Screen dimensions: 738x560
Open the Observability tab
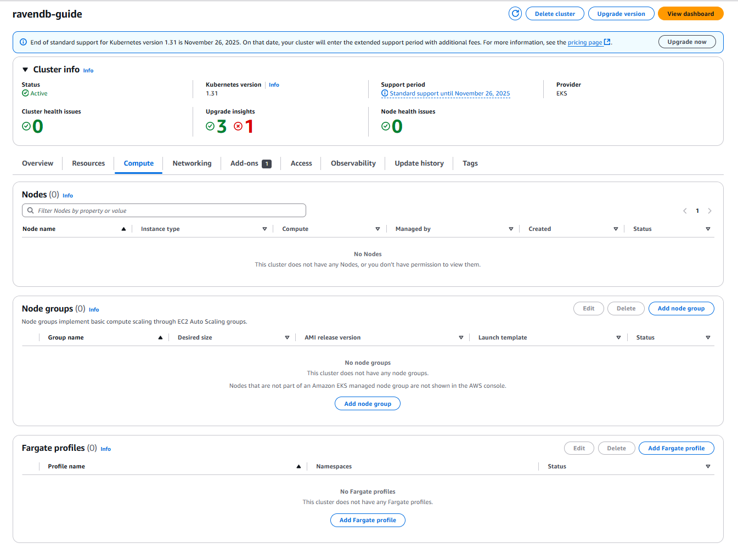pyautogui.click(x=353, y=163)
